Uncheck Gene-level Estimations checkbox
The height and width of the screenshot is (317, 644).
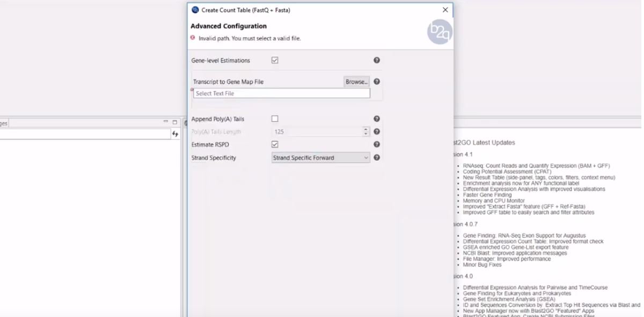275,61
